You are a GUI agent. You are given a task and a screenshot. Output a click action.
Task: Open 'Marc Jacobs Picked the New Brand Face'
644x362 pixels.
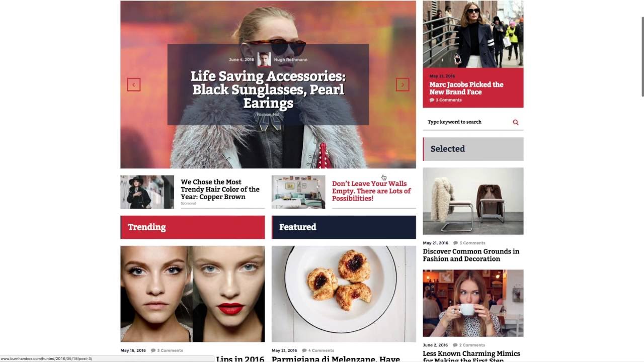(x=466, y=88)
